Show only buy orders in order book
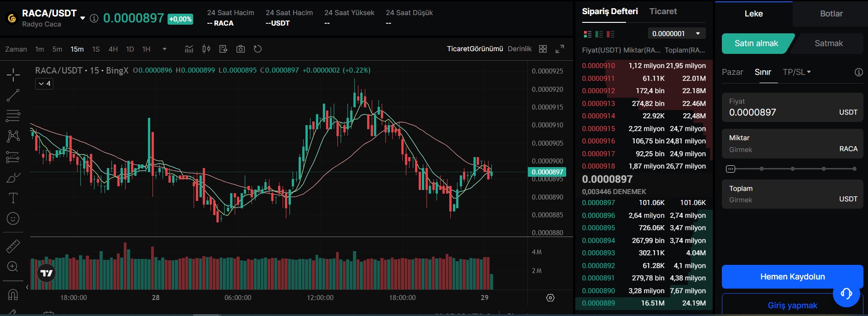This screenshot has height=316, width=868. click(599, 34)
